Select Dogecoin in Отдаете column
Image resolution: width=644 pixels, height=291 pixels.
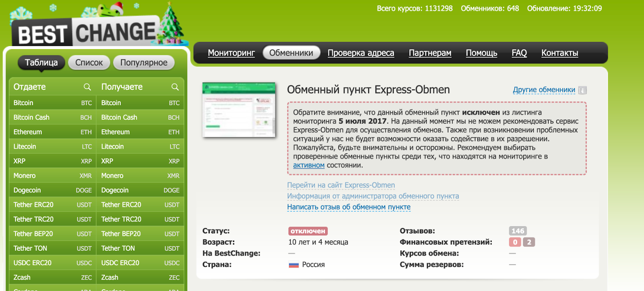(52, 190)
